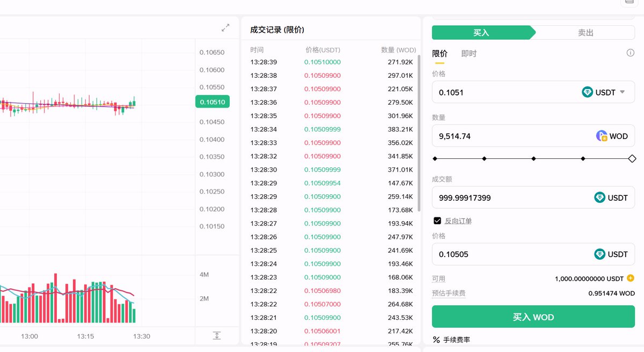Screen dimensions: 644x352
Task: Set amount slider to 25% marker
Action: click(484, 159)
